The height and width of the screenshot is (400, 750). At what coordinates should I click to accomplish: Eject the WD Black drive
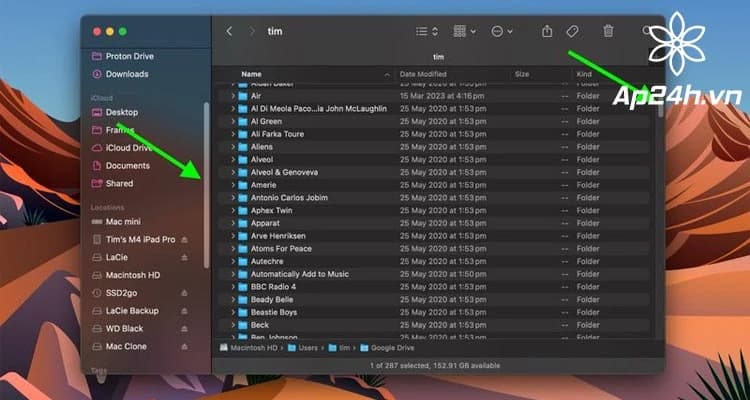185,329
